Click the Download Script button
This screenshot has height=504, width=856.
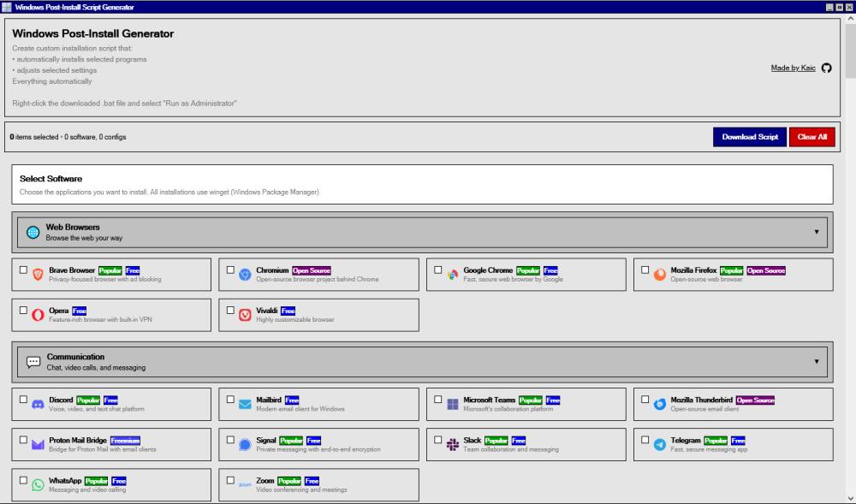tap(750, 137)
